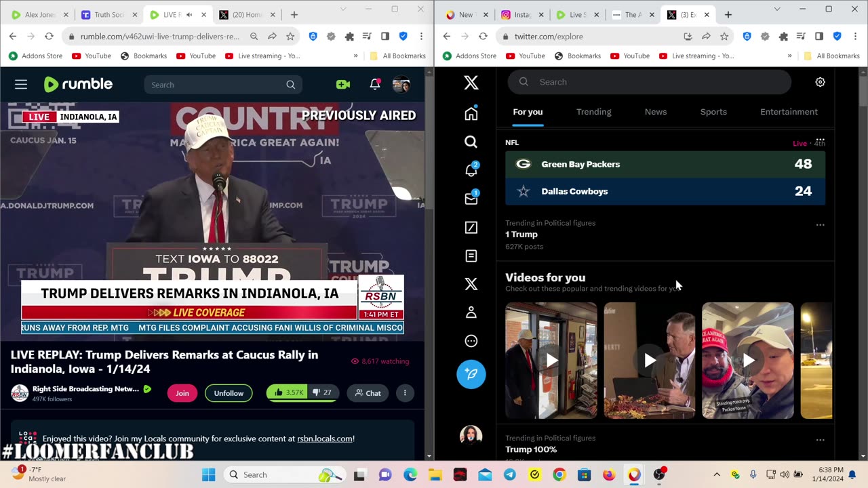
Task: Open X notifications bell in sidebar
Action: [471, 170]
